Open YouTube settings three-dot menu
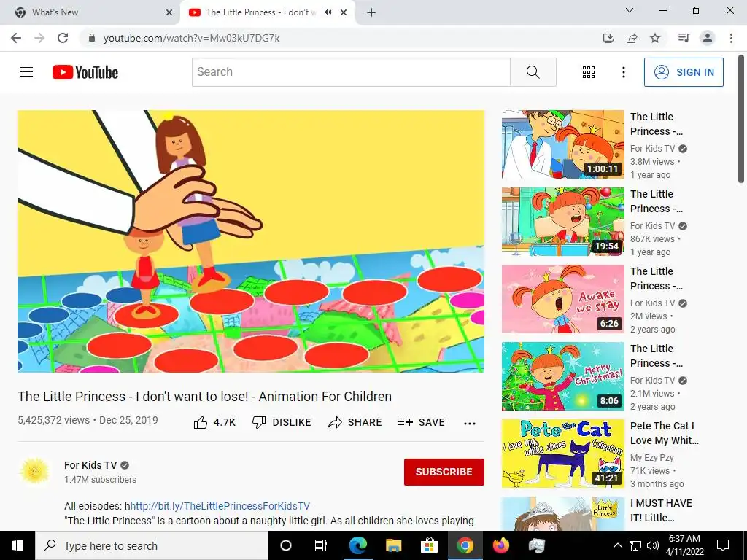 pyautogui.click(x=624, y=72)
